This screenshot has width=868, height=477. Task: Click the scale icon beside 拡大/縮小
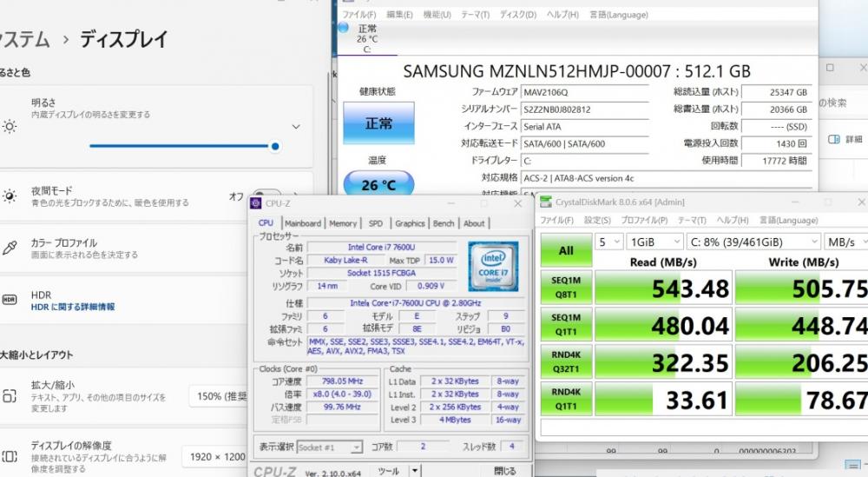[x=10, y=395]
